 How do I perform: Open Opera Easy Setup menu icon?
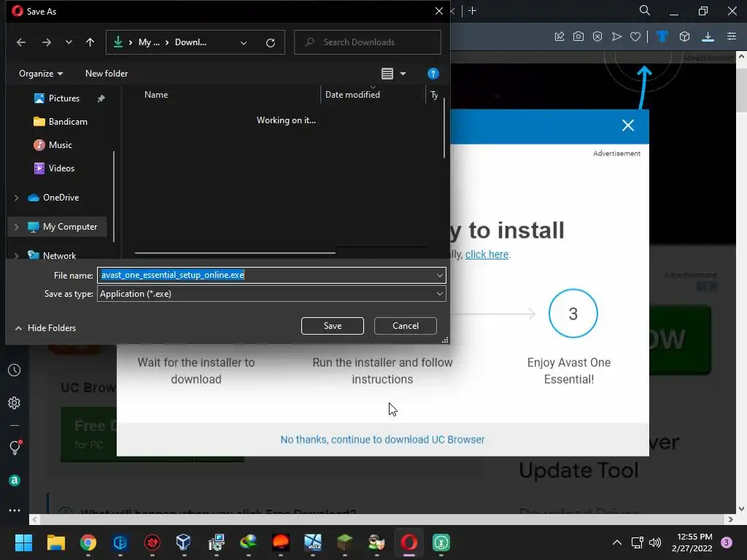click(x=732, y=36)
